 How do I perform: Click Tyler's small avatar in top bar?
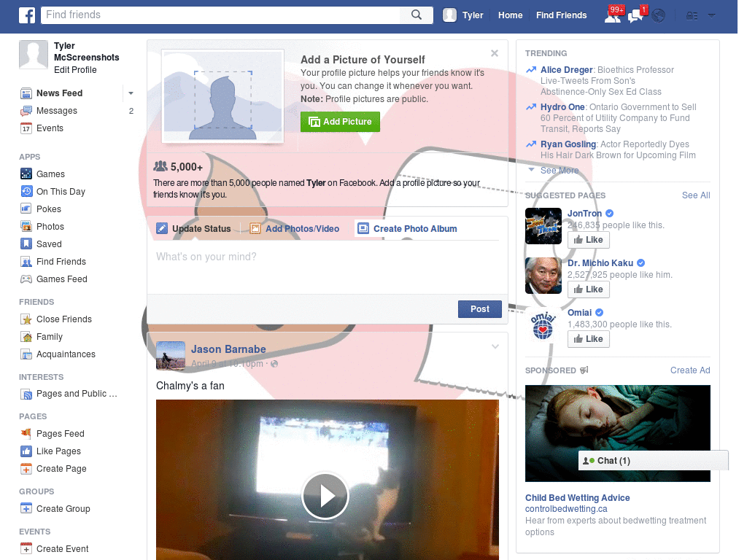tap(449, 15)
